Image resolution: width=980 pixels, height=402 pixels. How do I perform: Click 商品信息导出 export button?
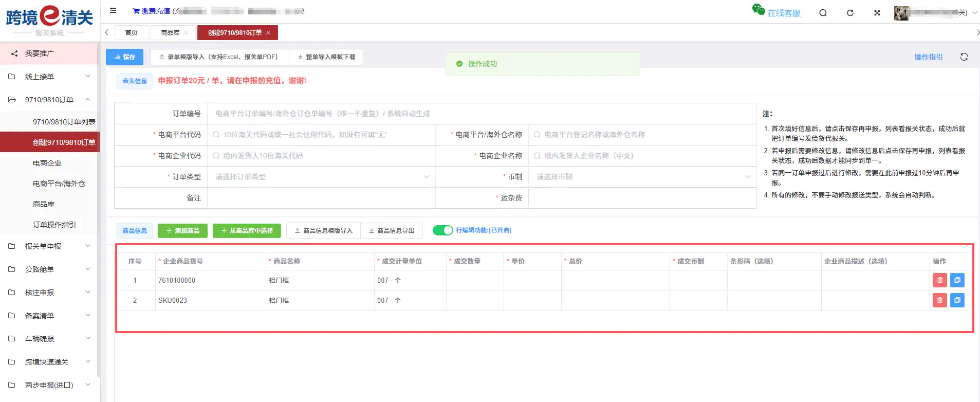tap(391, 231)
